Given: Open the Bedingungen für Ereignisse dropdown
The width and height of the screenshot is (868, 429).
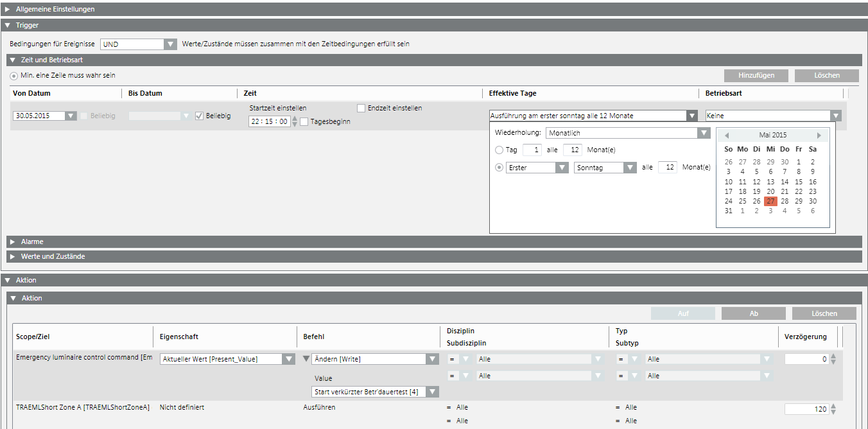Looking at the screenshot, I should pos(169,44).
